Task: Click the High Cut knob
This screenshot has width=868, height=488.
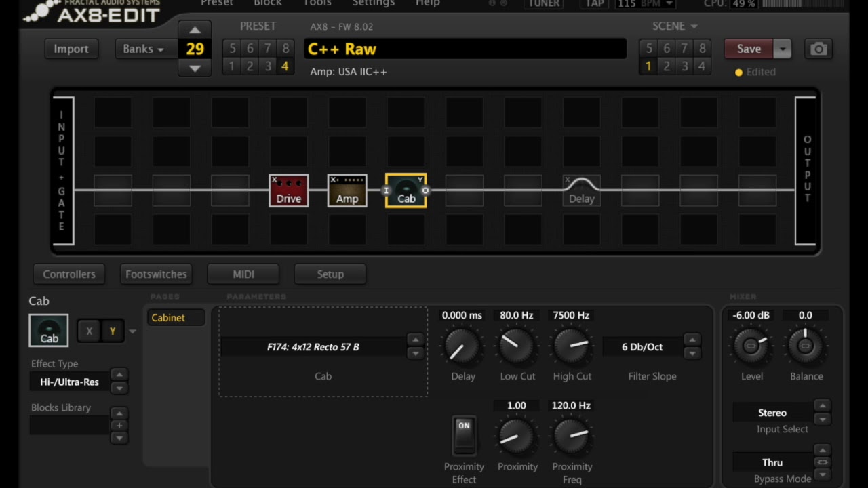Action: [572, 346]
